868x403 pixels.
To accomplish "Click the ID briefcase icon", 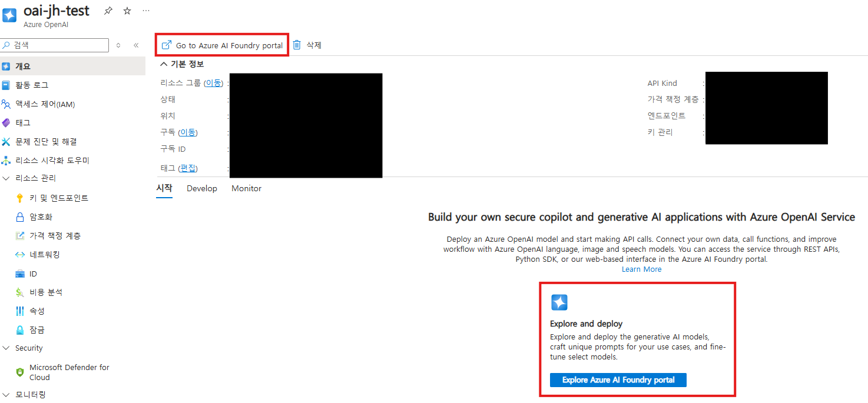I will tap(20, 274).
